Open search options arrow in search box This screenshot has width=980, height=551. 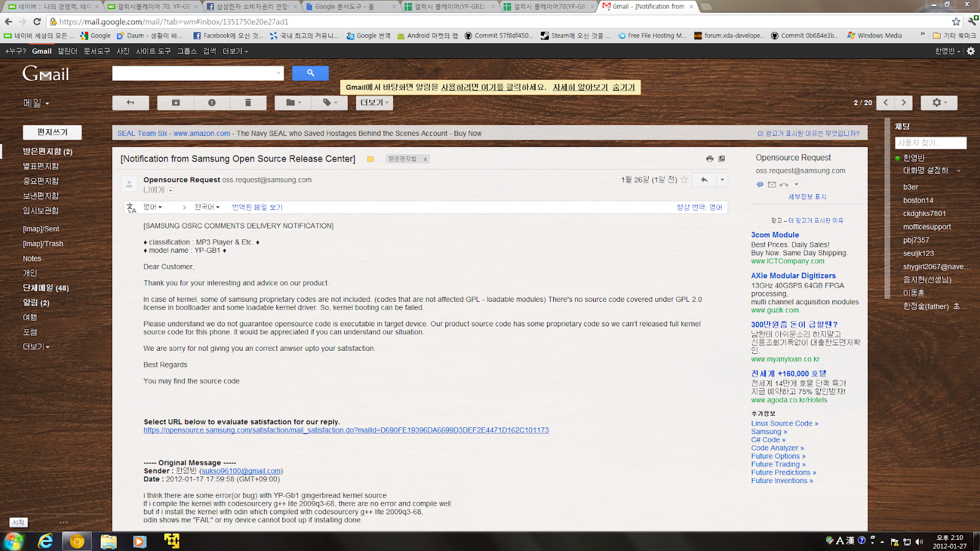coord(279,73)
